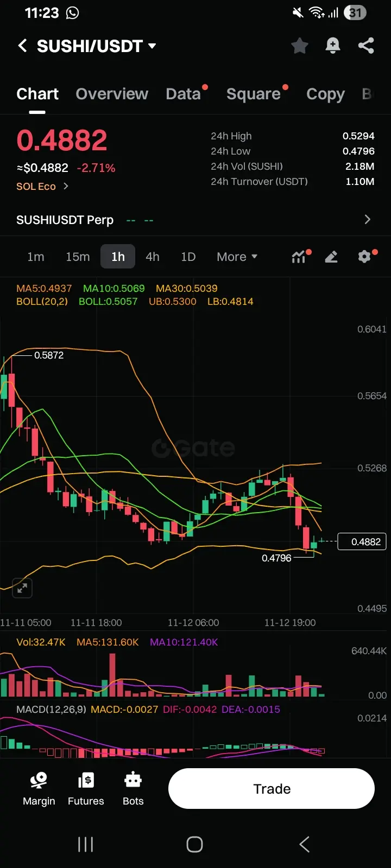The height and width of the screenshot is (868, 391).
Task: Tap the UB:0.5300 Bollinger value
Action: tap(173, 301)
